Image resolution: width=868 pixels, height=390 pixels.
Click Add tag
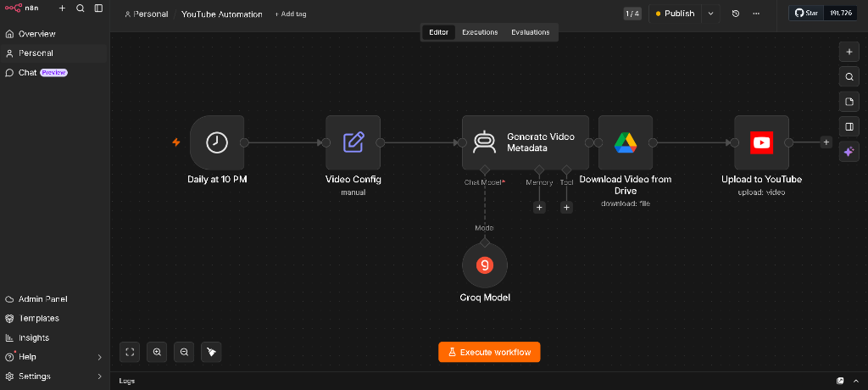pos(291,14)
